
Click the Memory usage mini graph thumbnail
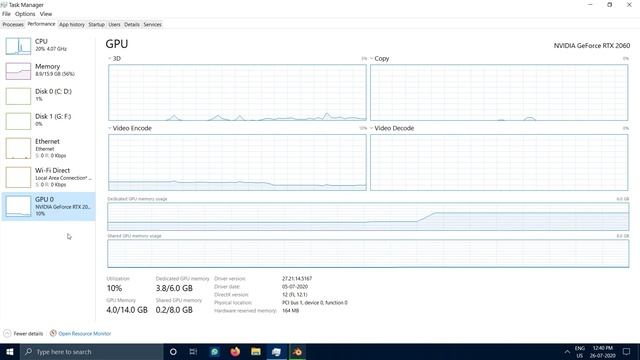pos(18,71)
